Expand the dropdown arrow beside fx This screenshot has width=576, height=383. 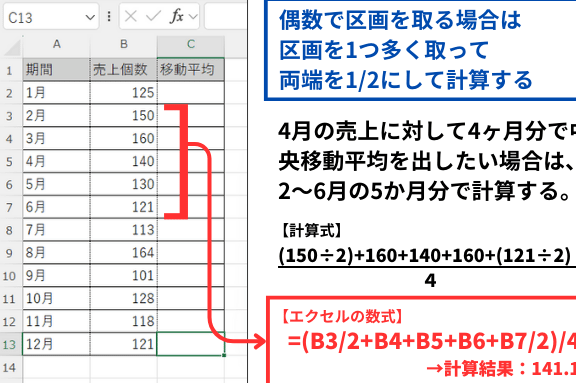point(193,17)
